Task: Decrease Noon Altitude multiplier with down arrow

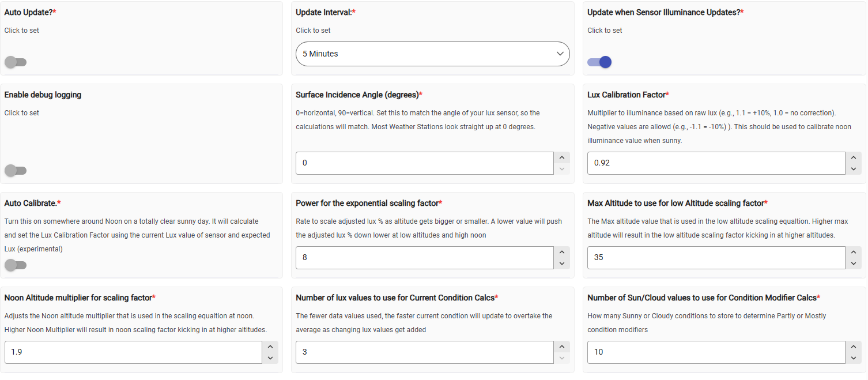Action: (x=270, y=358)
